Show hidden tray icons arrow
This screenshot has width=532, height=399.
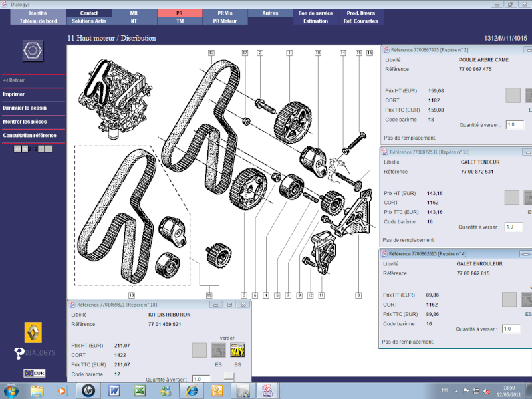(x=456, y=391)
